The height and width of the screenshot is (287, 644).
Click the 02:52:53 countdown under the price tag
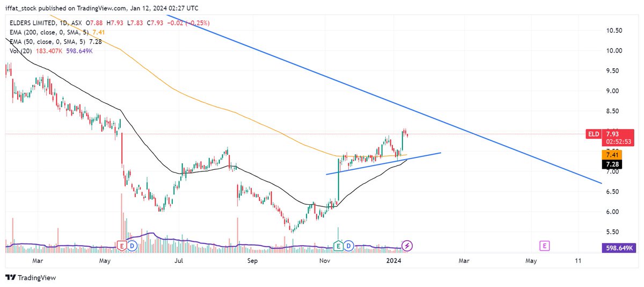tap(619, 143)
